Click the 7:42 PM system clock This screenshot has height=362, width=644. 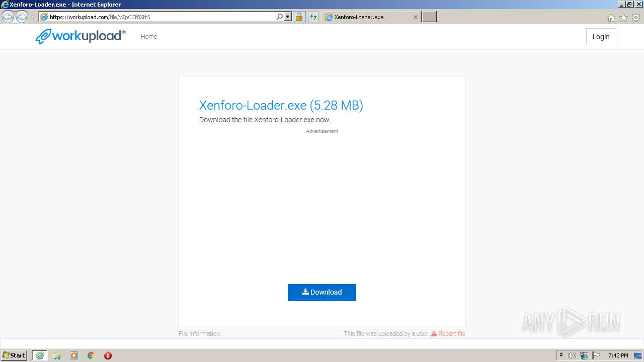618,355
